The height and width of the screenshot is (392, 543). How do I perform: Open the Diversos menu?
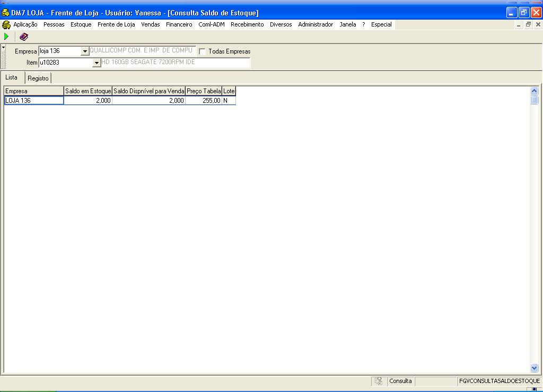click(281, 24)
